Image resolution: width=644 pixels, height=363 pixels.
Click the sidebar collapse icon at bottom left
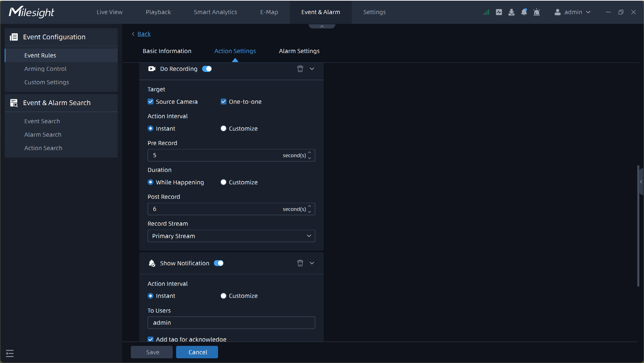click(10, 353)
